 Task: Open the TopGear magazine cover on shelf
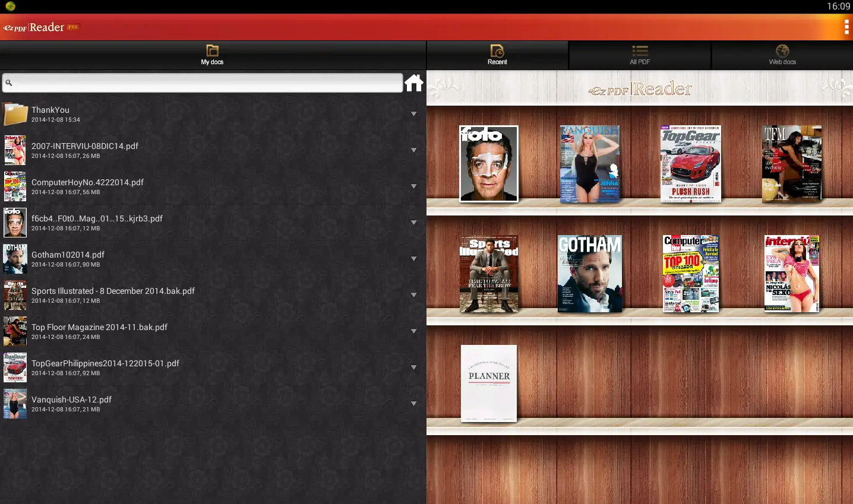(x=691, y=164)
